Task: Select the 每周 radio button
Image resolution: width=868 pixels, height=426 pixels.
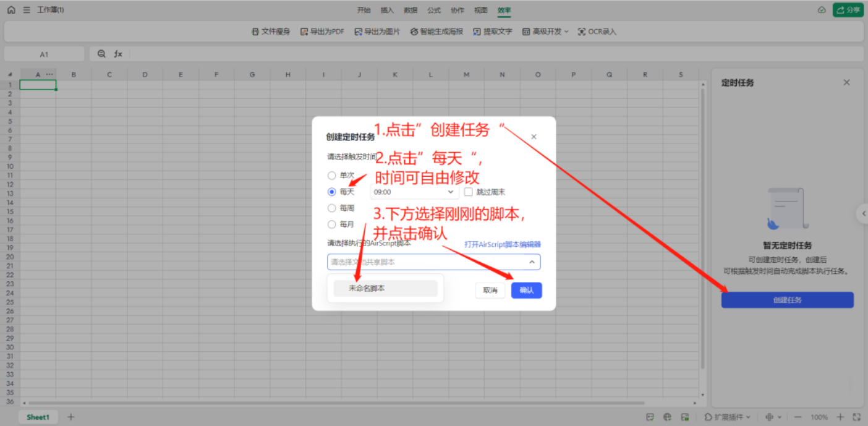Action: click(x=332, y=208)
